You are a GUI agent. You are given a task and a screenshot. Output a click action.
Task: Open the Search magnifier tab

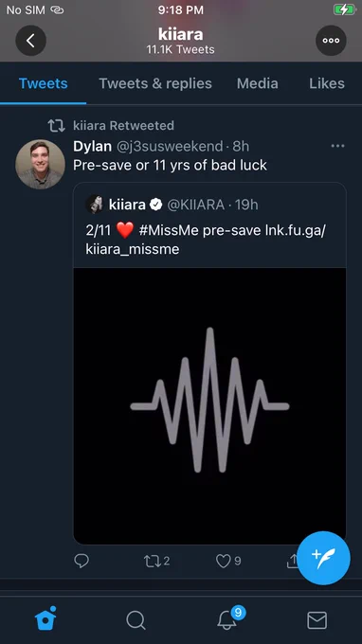coord(136,619)
